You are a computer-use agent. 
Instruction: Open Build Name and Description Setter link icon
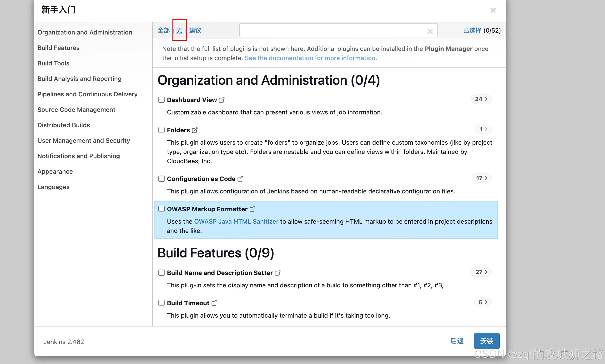click(x=277, y=273)
